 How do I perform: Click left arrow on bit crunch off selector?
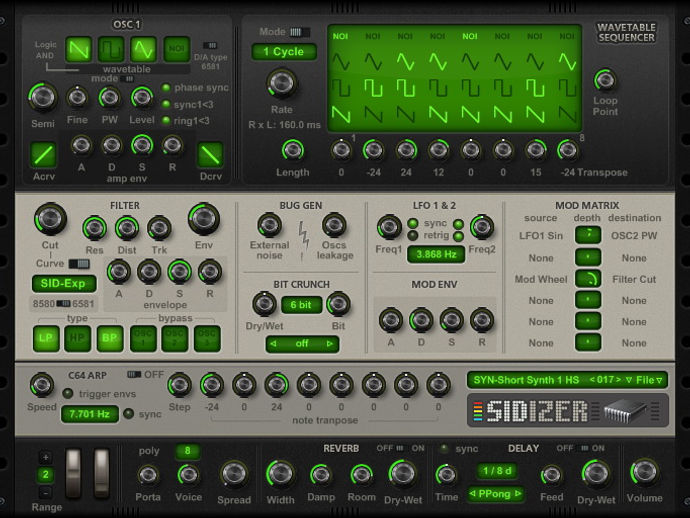[273, 344]
